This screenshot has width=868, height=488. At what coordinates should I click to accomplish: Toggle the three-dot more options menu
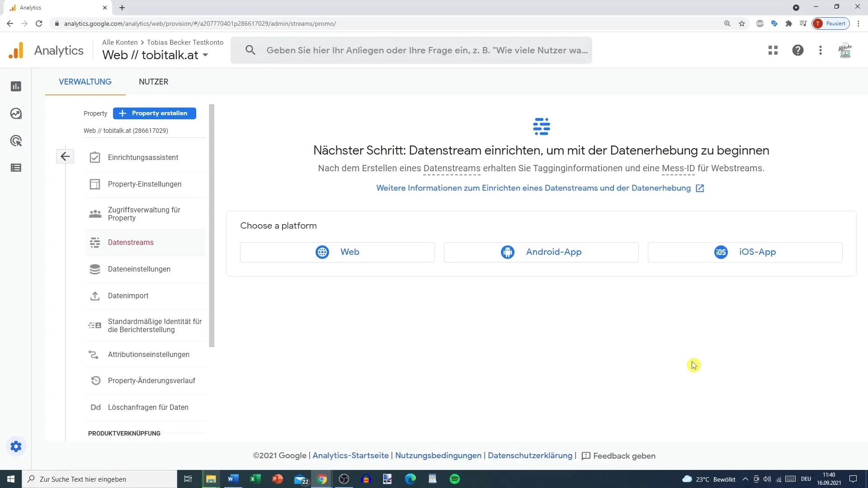(821, 50)
